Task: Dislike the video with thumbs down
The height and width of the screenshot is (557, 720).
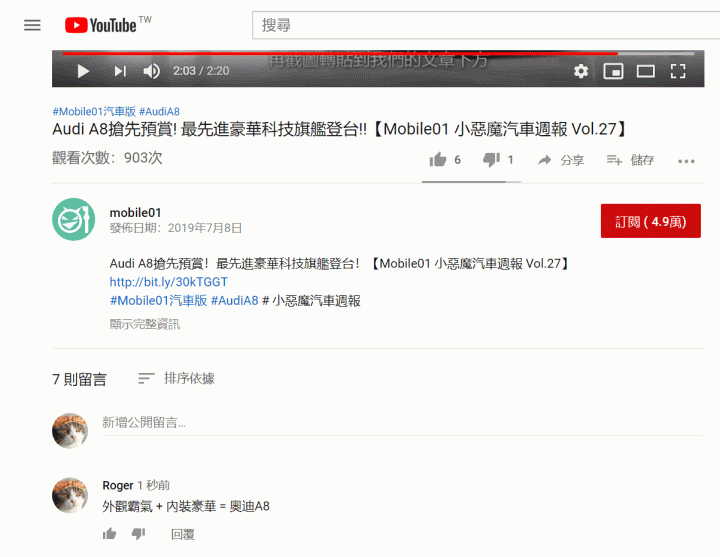Action: tap(491, 160)
